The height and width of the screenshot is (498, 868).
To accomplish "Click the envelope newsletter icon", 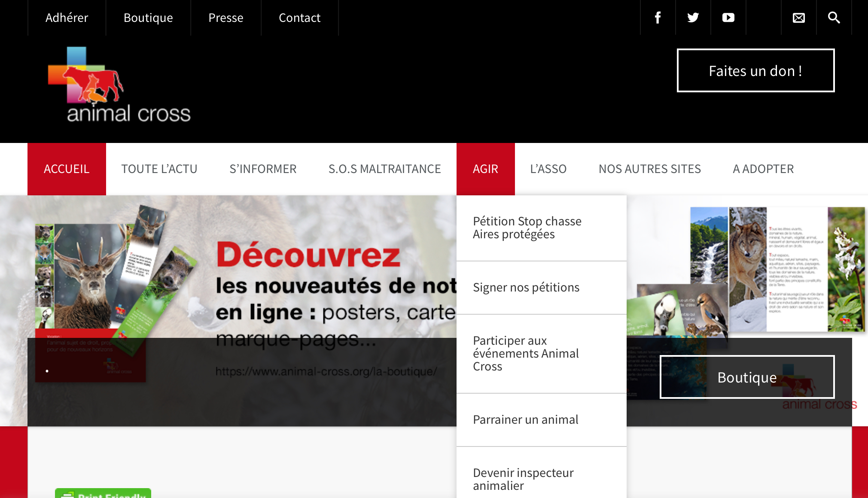I will pyautogui.click(x=798, y=18).
